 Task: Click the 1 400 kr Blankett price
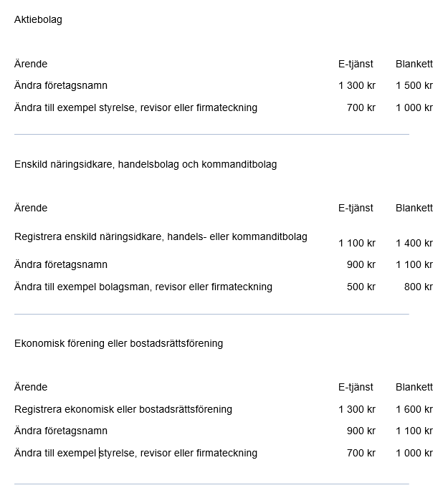pyautogui.click(x=414, y=243)
